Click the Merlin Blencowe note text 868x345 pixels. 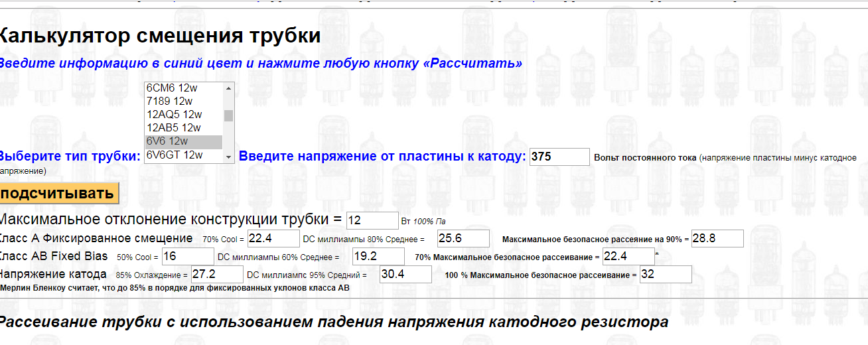(175, 288)
